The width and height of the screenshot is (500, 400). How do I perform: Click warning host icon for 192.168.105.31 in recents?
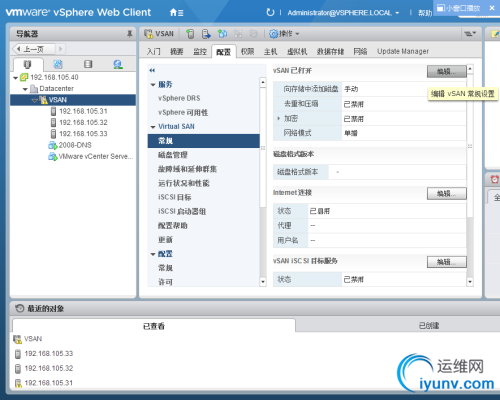[x=18, y=383]
